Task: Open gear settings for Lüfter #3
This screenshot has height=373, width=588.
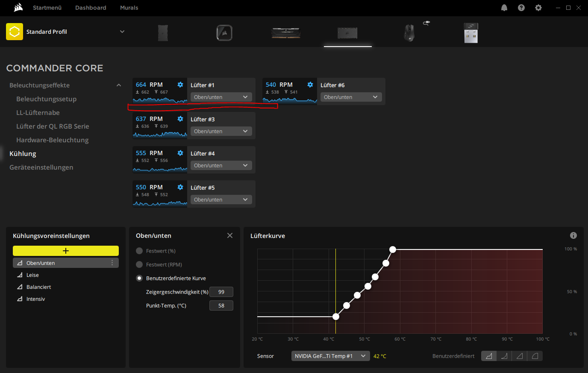Action: 180,119
